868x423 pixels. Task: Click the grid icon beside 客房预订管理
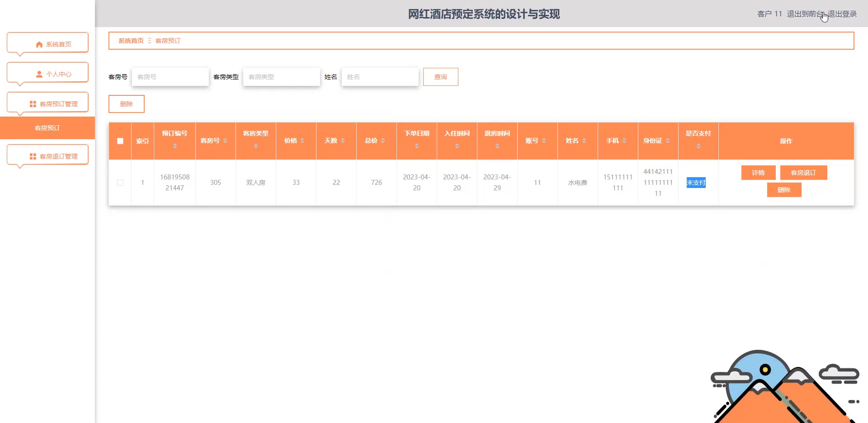pos(33,104)
